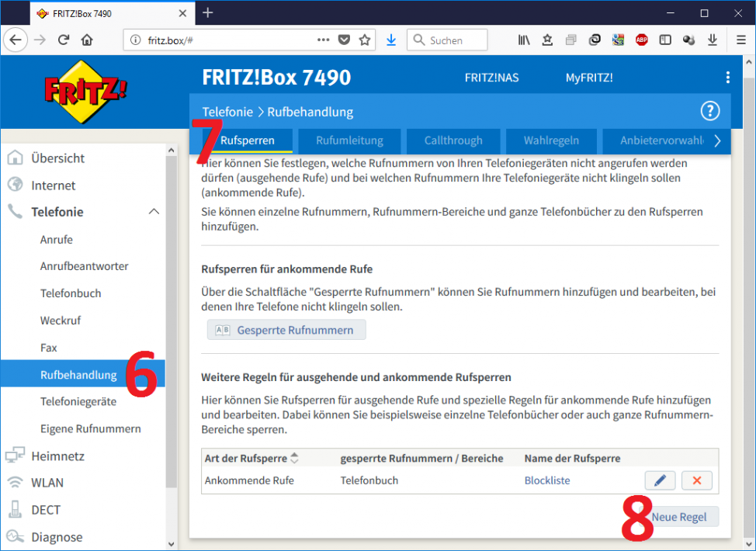Collapse the Telefonie menu section
This screenshot has height=551, width=756.
click(x=154, y=212)
